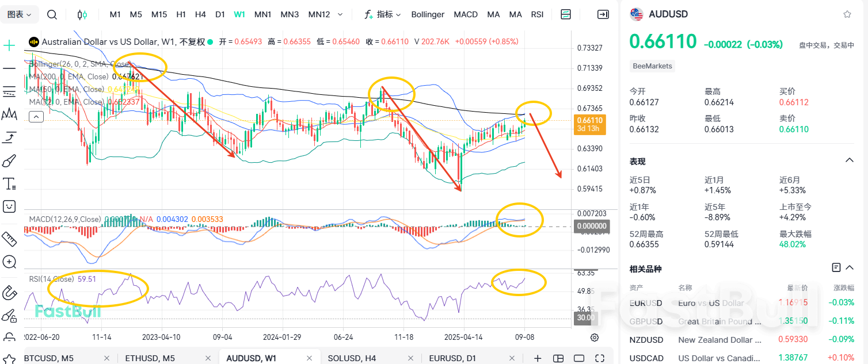Open the ETHUSD, M5 chart tab

click(x=150, y=358)
